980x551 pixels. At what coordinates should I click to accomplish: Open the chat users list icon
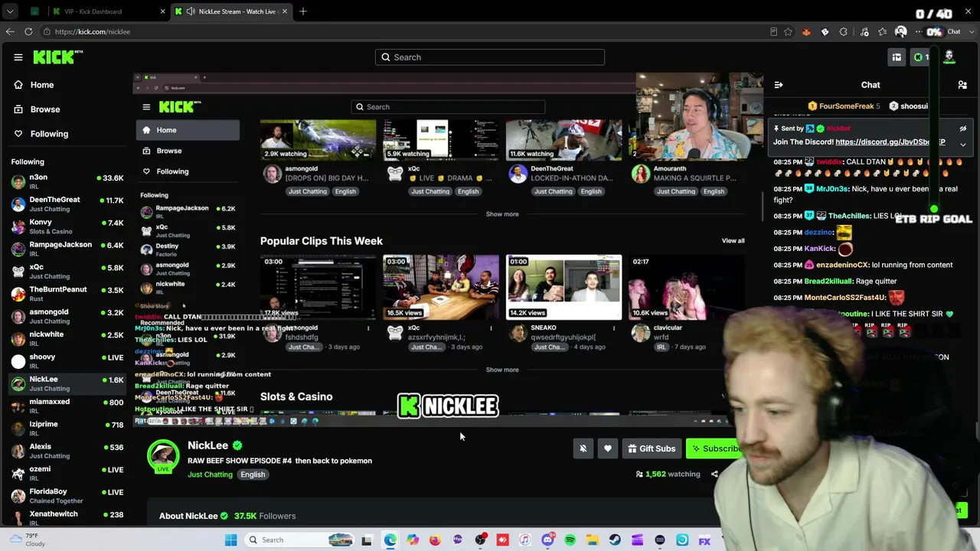click(962, 85)
